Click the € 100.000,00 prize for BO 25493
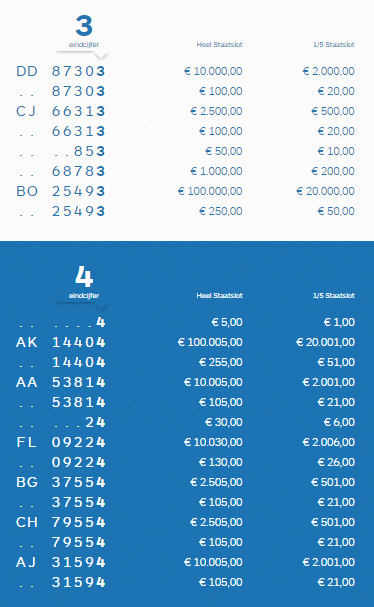 (210, 191)
